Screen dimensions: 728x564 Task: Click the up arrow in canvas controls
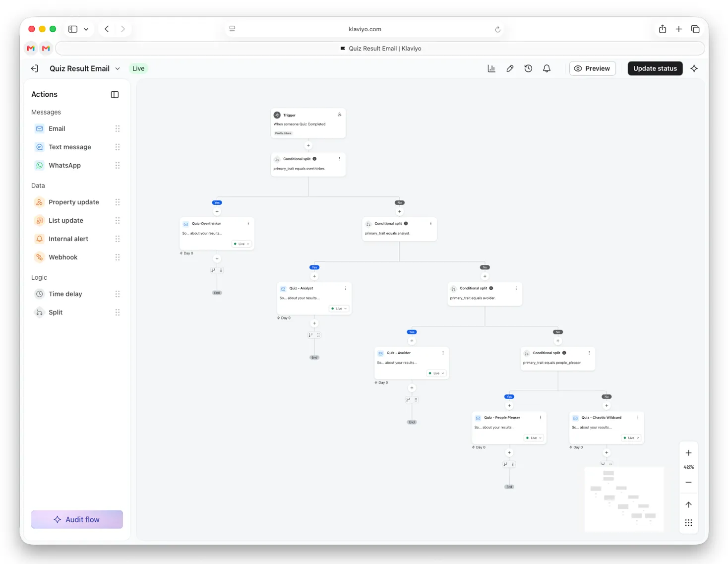tap(688, 504)
